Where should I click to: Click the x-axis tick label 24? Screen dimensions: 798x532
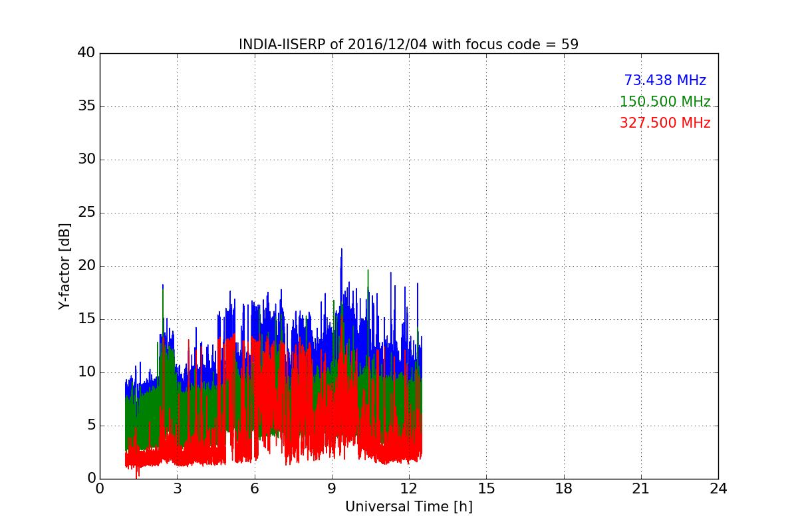point(718,489)
